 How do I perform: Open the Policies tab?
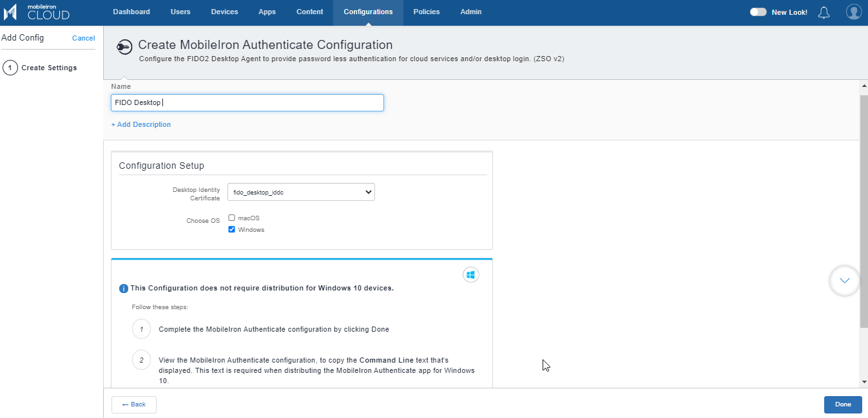(427, 12)
